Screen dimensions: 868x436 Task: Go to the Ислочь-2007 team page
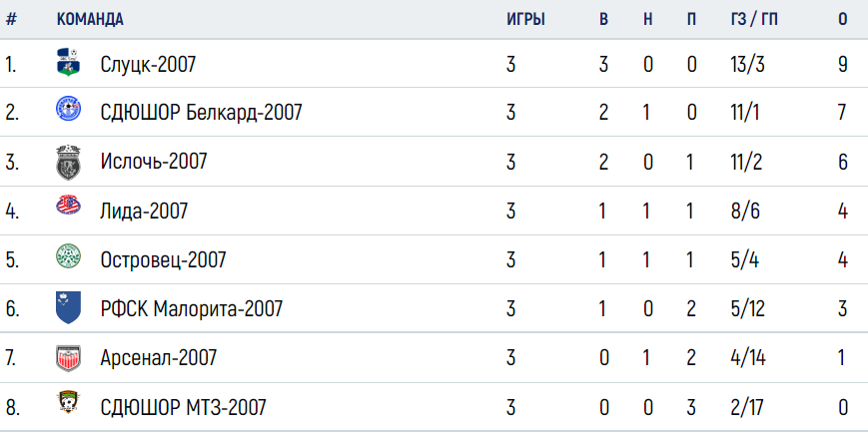tap(154, 162)
